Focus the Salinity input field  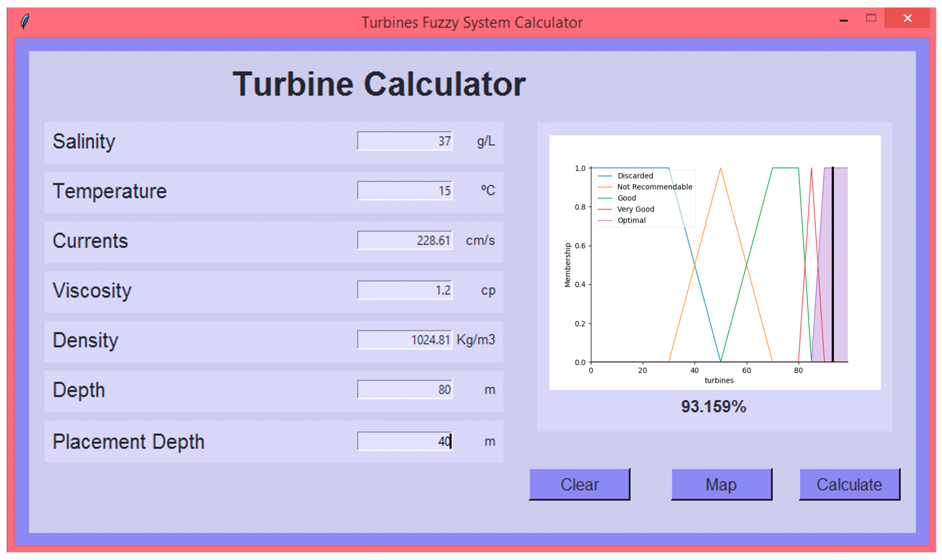(405, 141)
